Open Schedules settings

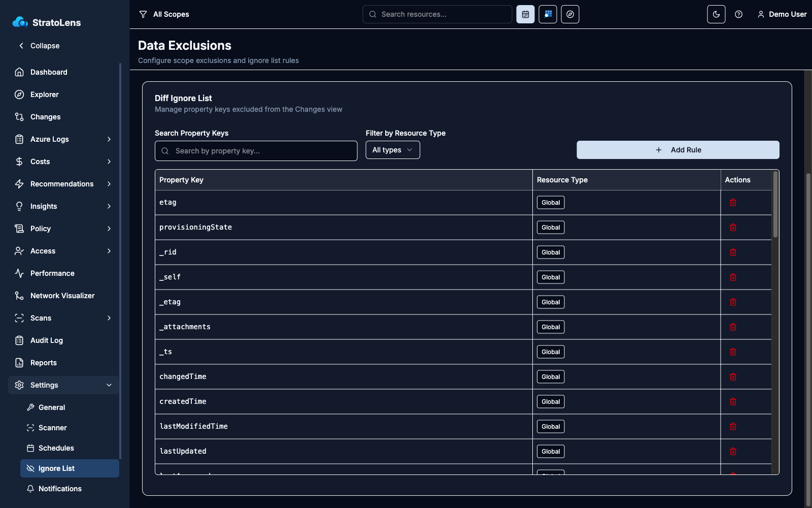coord(70,448)
